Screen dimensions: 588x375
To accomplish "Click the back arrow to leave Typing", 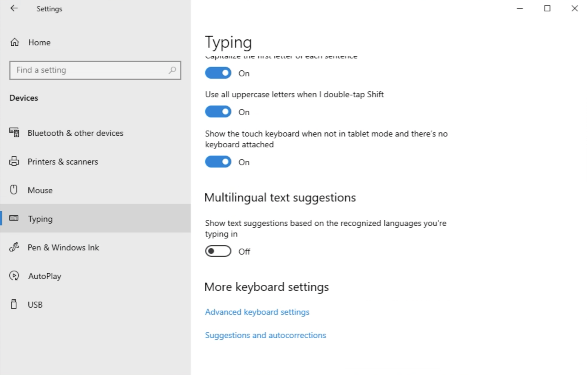I will [14, 8].
